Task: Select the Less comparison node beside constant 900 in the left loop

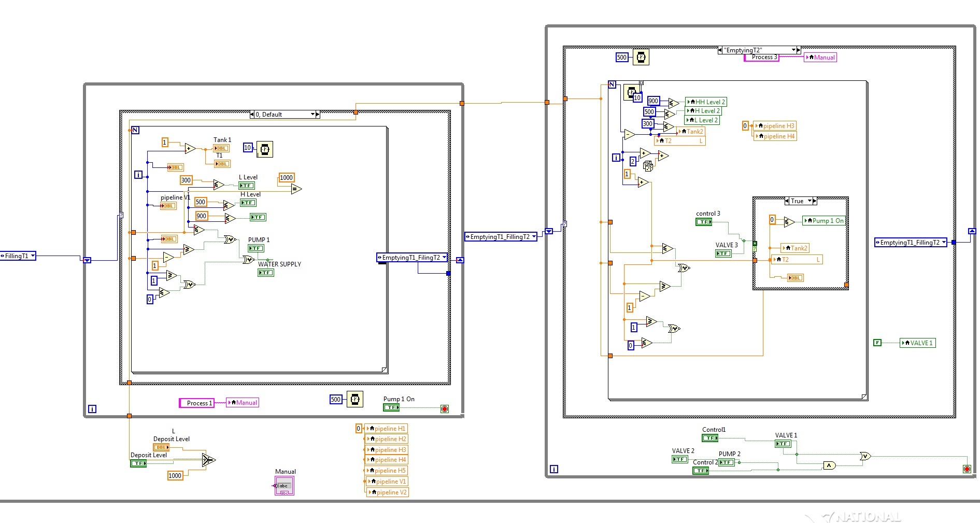Action: [x=230, y=218]
